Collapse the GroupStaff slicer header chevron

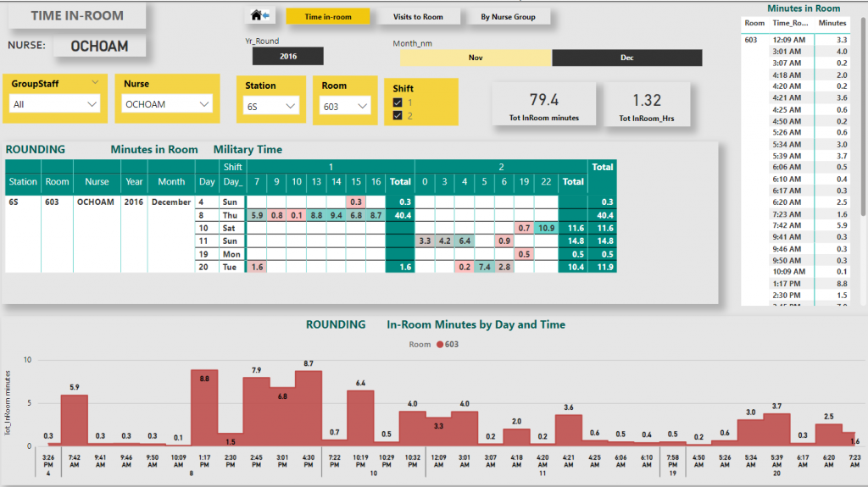(x=94, y=83)
